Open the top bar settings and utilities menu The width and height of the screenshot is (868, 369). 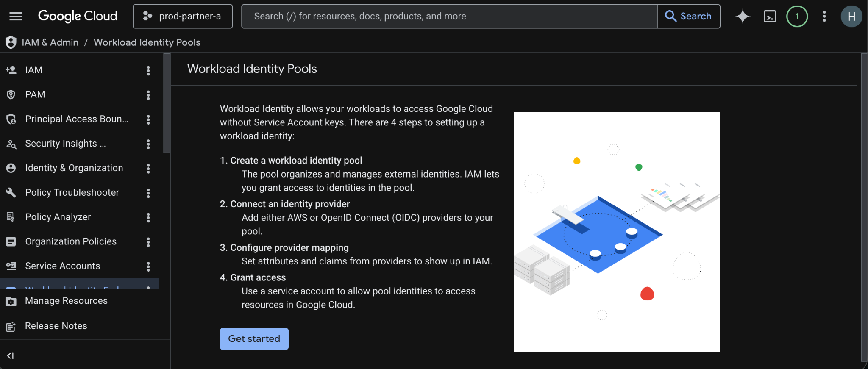824,17
